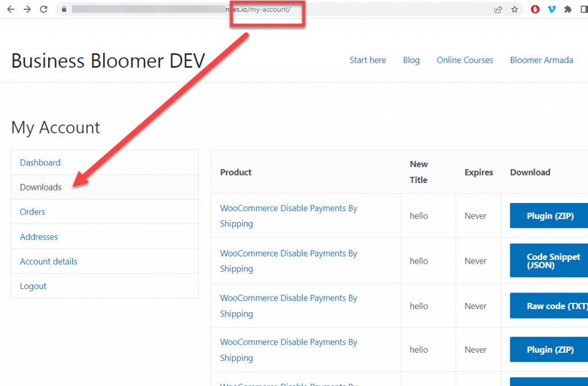Bookmark this page with the star icon

pyautogui.click(x=514, y=9)
